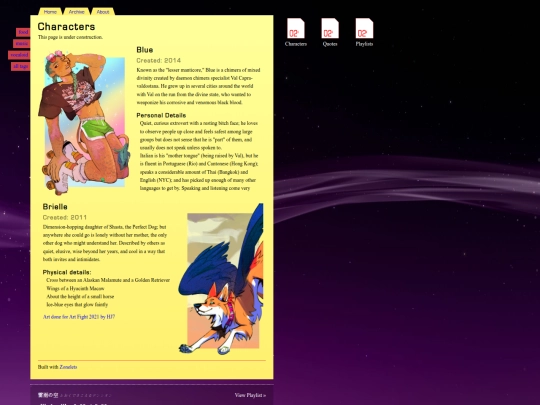
Task: Select the vocaloid tag
Action: [x=19, y=55]
